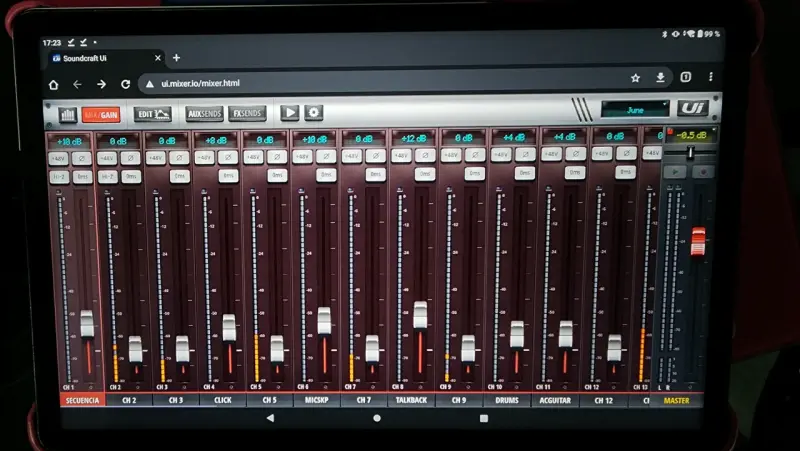The height and width of the screenshot is (451, 800).
Task: Open the browser three-dot menu
Action: [x=711, y=77]
